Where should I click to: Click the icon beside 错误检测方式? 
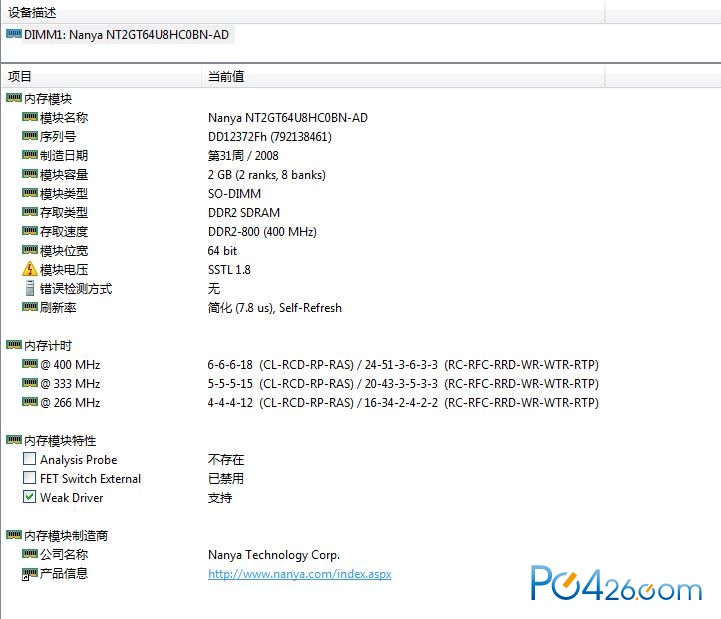(x=30, y=288)
